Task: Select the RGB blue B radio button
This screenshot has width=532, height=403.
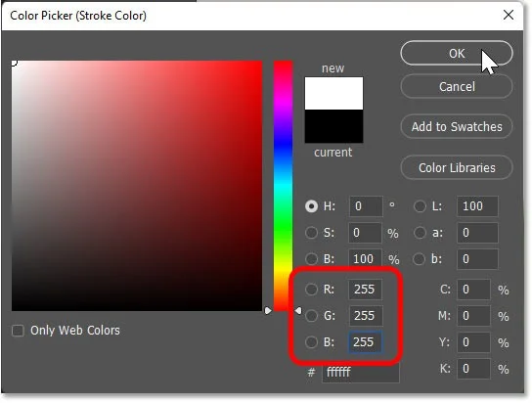Action: click(x=311, y=342)
